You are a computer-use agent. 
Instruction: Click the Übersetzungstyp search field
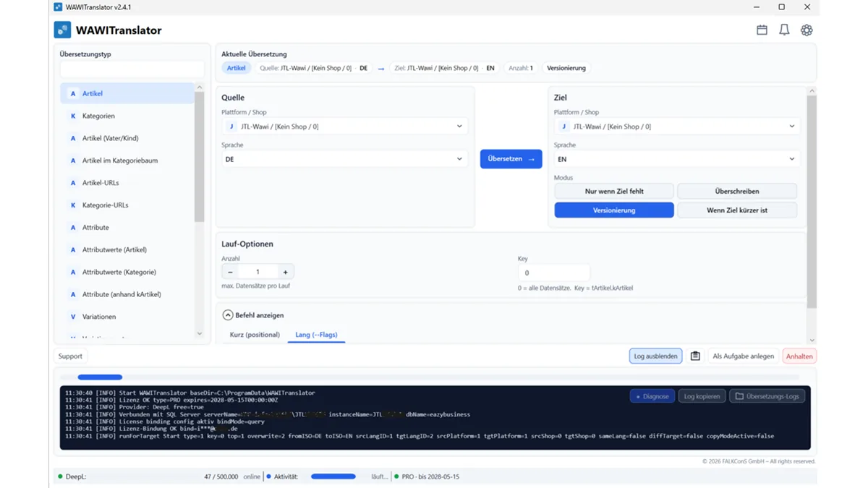coord(132,69)
